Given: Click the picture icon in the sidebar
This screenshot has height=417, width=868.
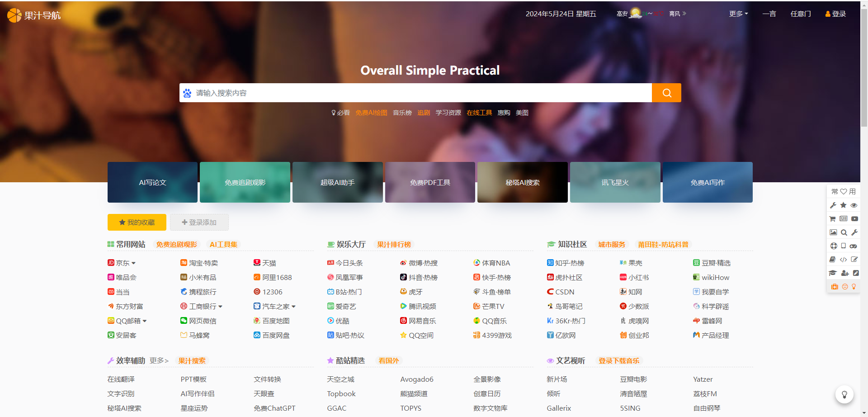Looking at the screenshot, I should (833, 232).
